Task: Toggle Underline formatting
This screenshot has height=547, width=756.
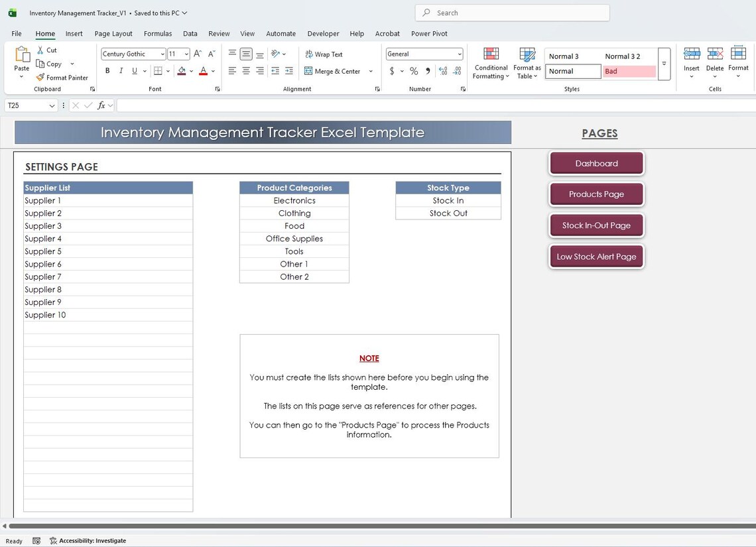Action: point(135,71)
